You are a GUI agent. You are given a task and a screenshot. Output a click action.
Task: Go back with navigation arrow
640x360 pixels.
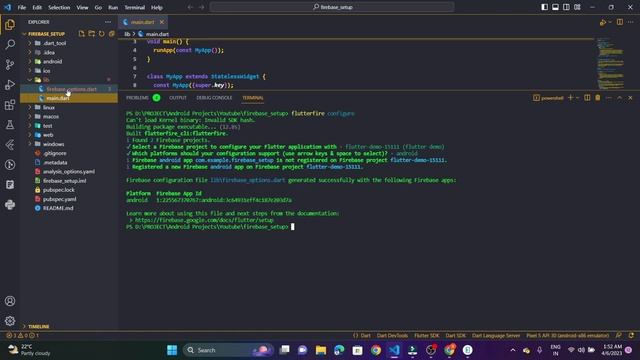click(190, 7)
